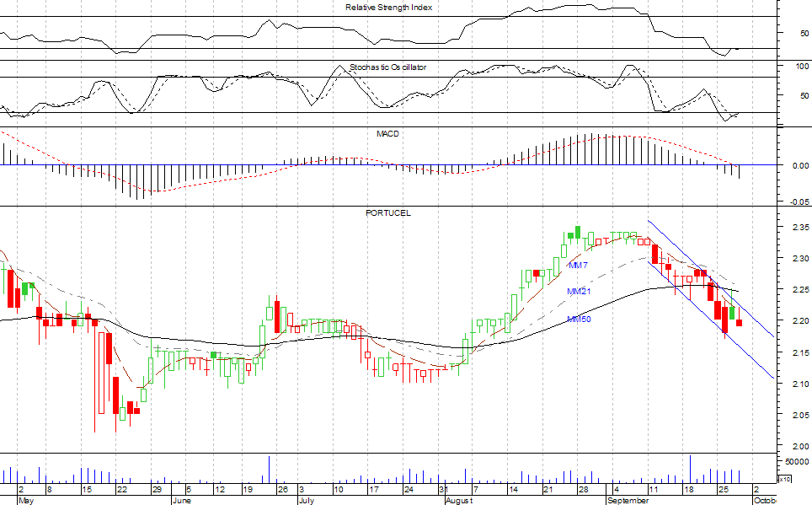Select the 50000 volume axis value

[x=797, y=461]
